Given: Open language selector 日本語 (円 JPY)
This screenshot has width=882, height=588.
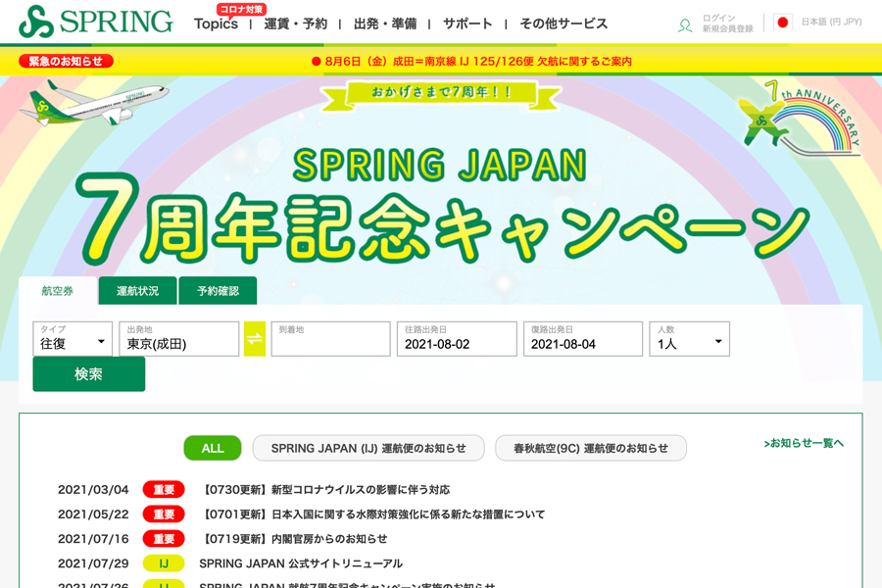Looking at the screenshot, I should [x=831, y=22].
